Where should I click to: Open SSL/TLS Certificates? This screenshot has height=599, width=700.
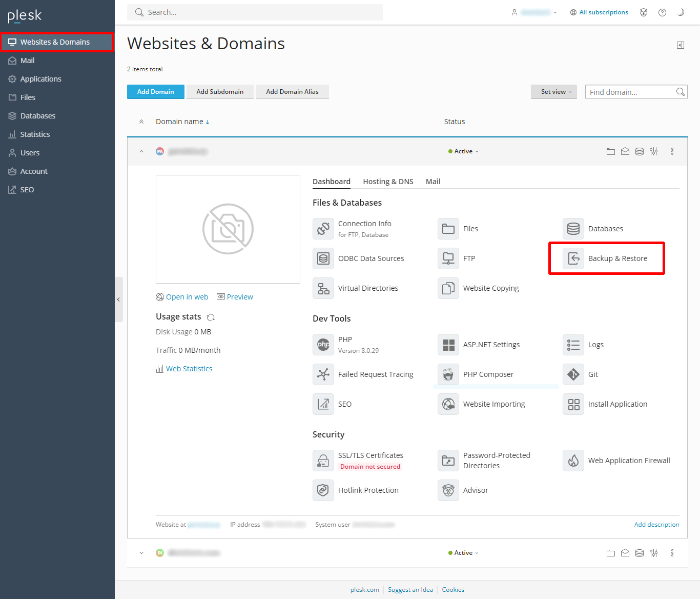pos(370,455)
